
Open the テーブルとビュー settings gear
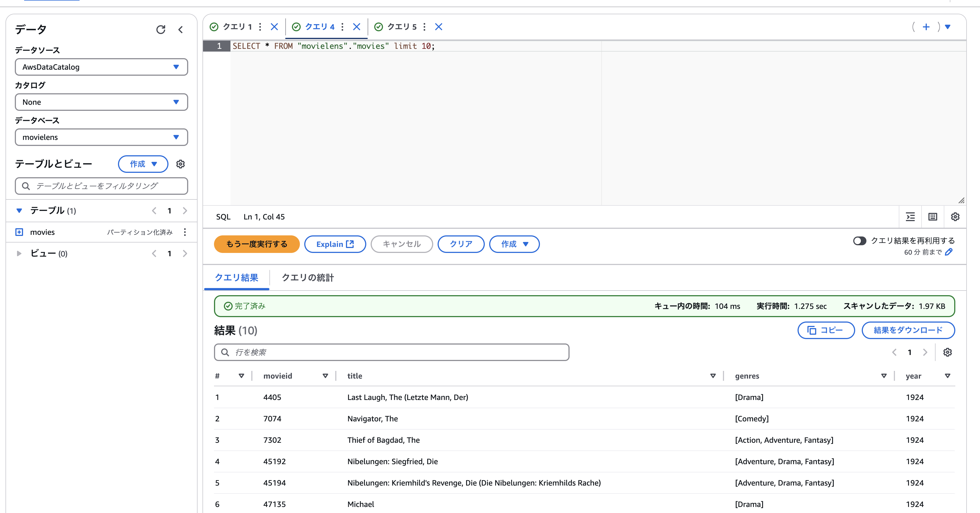(x=180, y=164)
